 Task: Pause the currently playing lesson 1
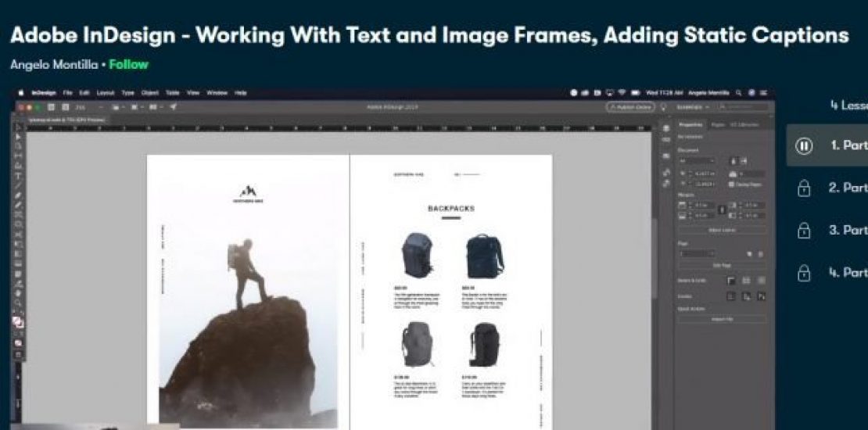pos(803,145)
